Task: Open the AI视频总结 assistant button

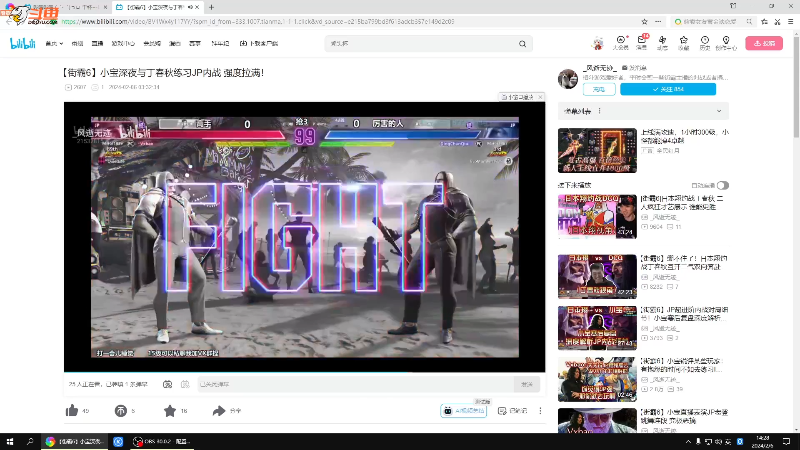Action: (463, 411)
